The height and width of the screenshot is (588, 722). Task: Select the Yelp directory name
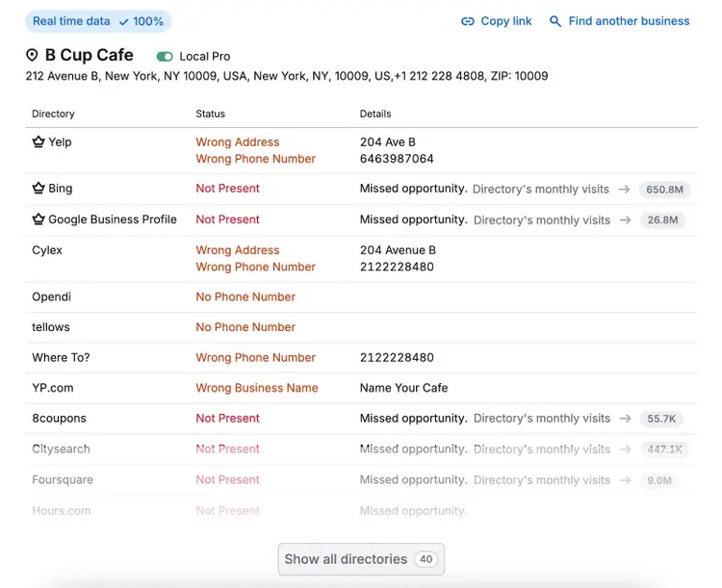click(60, 141)
